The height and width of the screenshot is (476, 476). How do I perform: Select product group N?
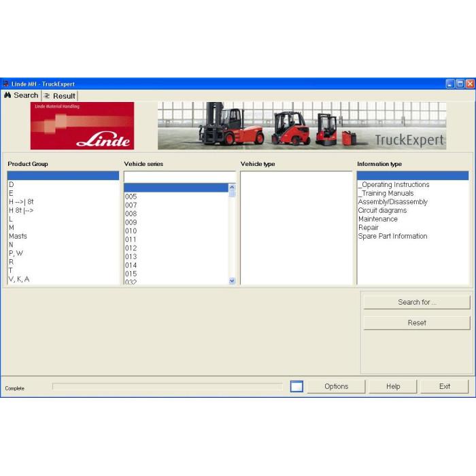[63, 245]
